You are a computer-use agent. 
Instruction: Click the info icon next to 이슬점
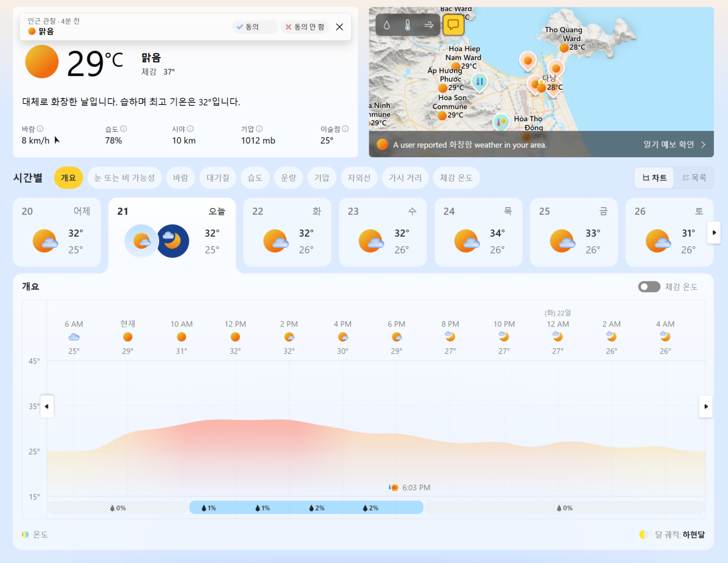point(345,129)
